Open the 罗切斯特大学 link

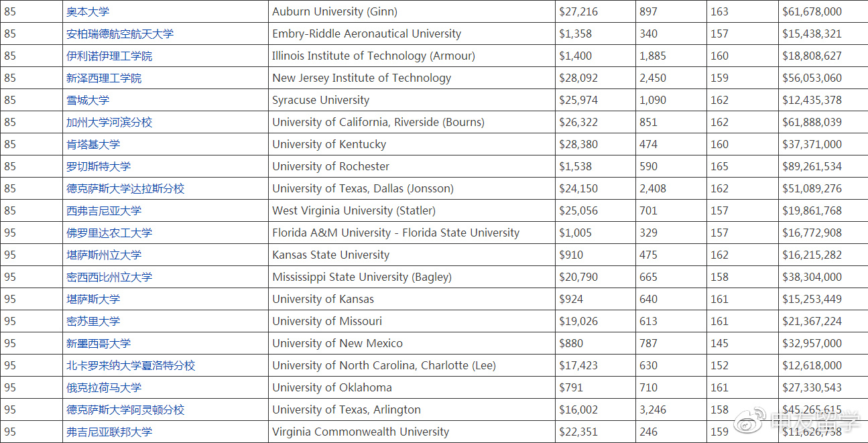tap(99, 166)
